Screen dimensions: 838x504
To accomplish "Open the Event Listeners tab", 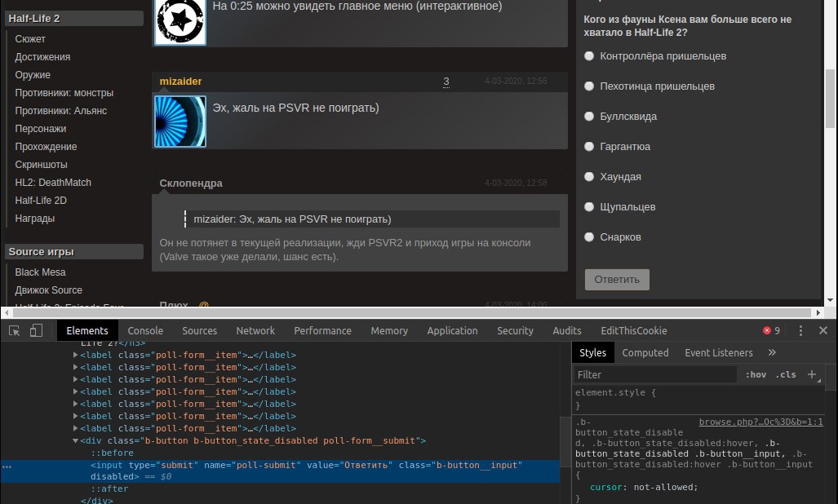I will (719, 353).
